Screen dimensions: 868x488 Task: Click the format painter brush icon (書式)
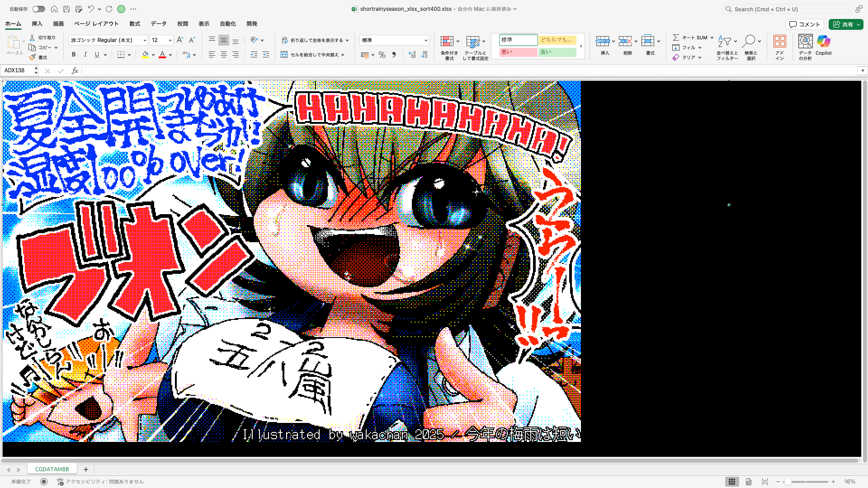point(32,57)
